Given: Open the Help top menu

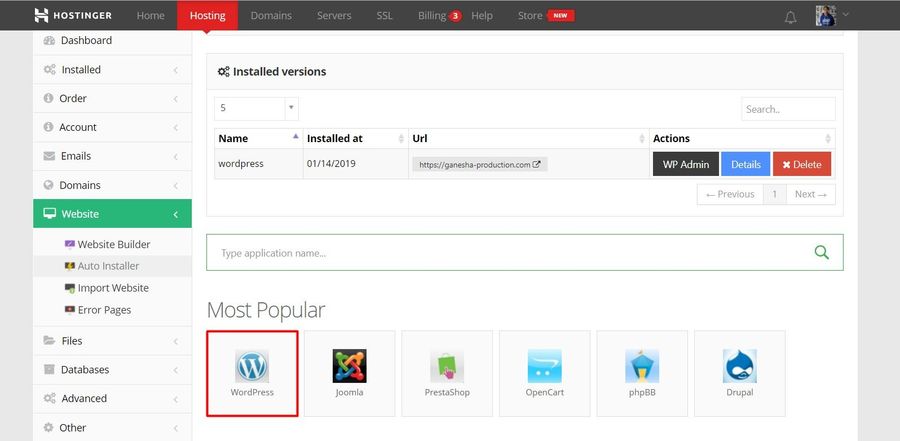Looking at the screenshot, I should (482, 16).
